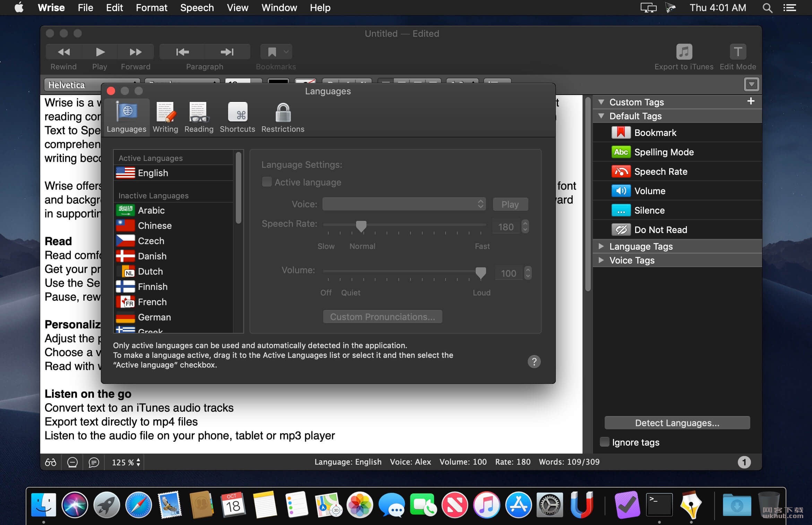Image resolution: width=812 pixels, height=525 pixels.
Task: Open the Speech menu
Action: click(x=197, y=8)
